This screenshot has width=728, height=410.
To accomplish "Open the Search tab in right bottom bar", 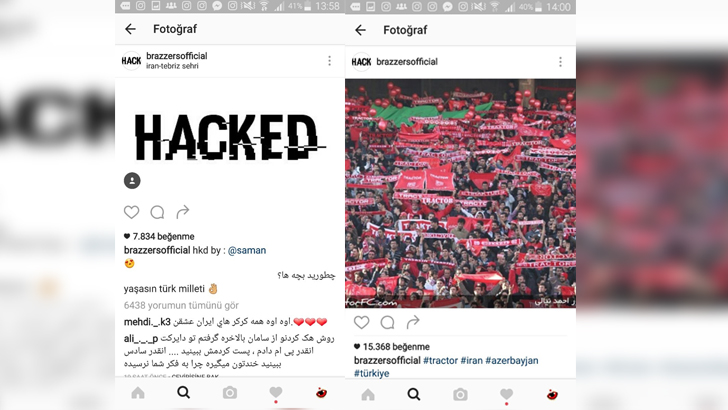I will pyautogui.click(x=414, y=394).
